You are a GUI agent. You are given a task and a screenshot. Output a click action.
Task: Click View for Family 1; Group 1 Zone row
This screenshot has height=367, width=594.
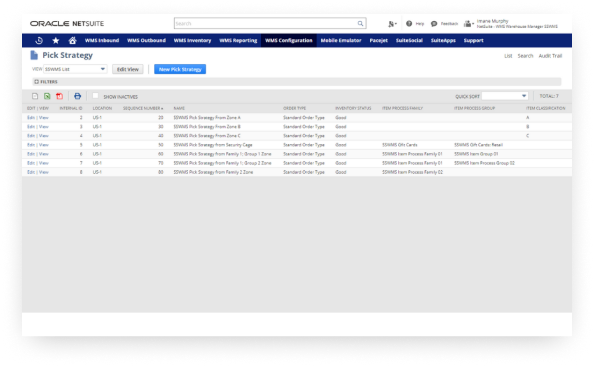coord(44,154)
